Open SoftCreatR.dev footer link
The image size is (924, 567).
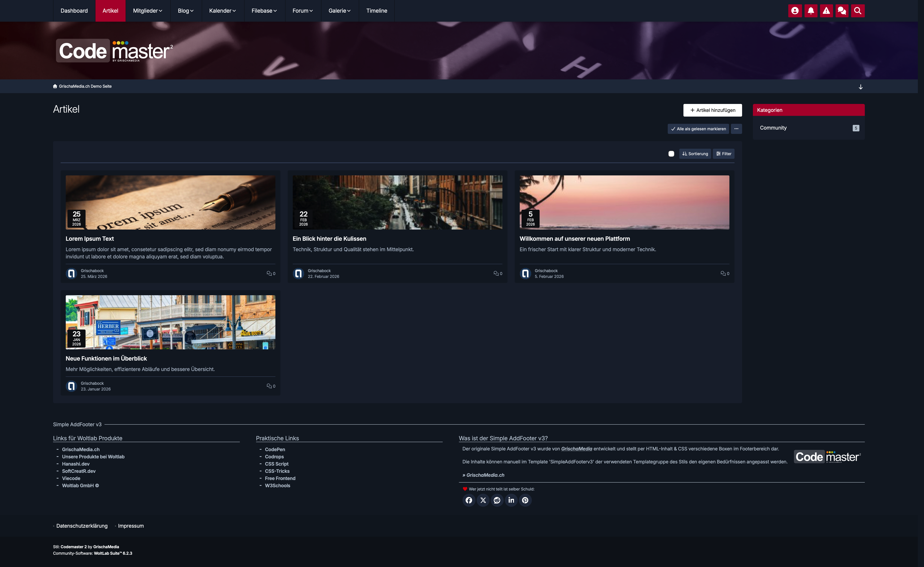pyautogui.click(x=79, y=471)
